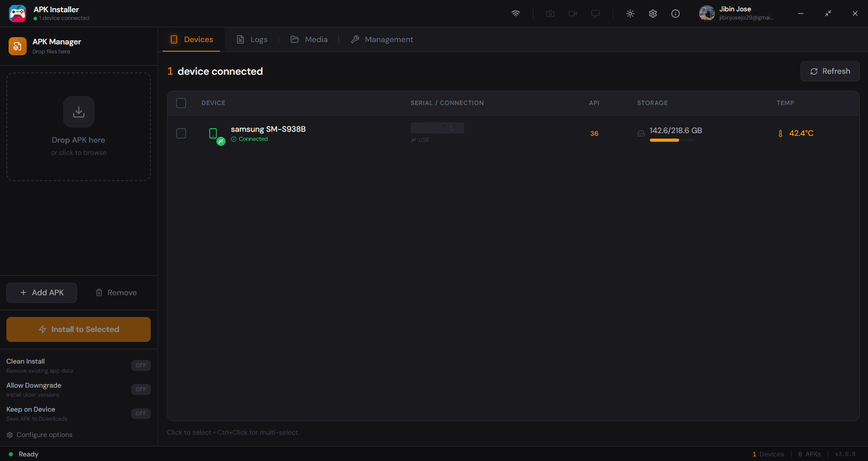Enable the Clean Install toggle
868x461 pixels.
pyautogui.click(x=141, y=365)
